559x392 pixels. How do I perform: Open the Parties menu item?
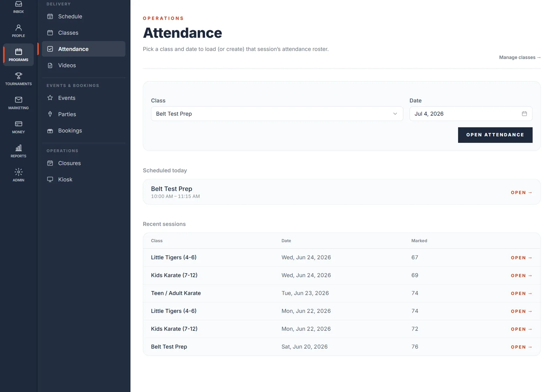pos(84,114)
